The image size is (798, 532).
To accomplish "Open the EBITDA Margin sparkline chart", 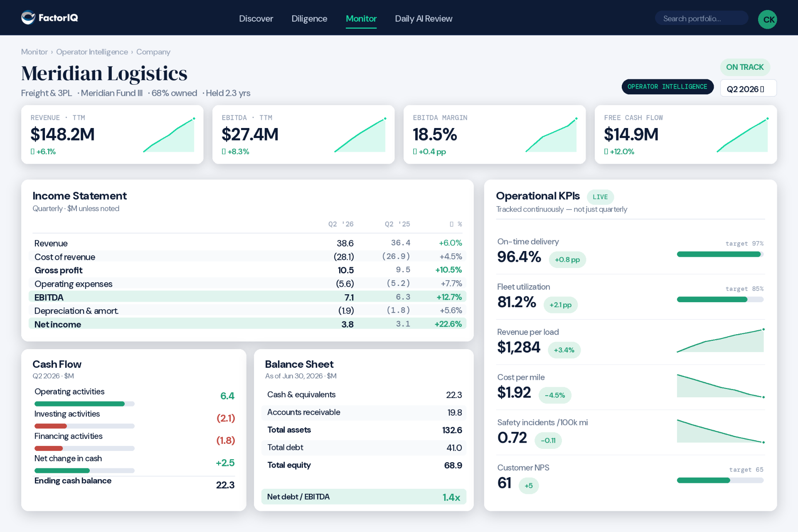I will click(x=551, y=135).
